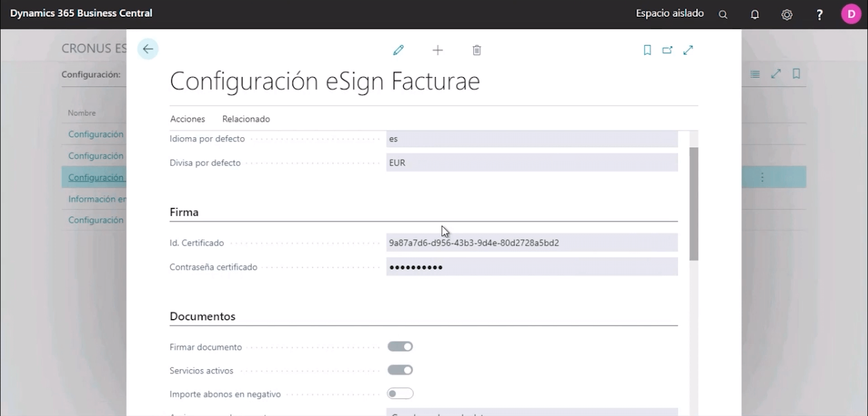
Task: Click the trash delete icon
Action: tap(476, 50)
